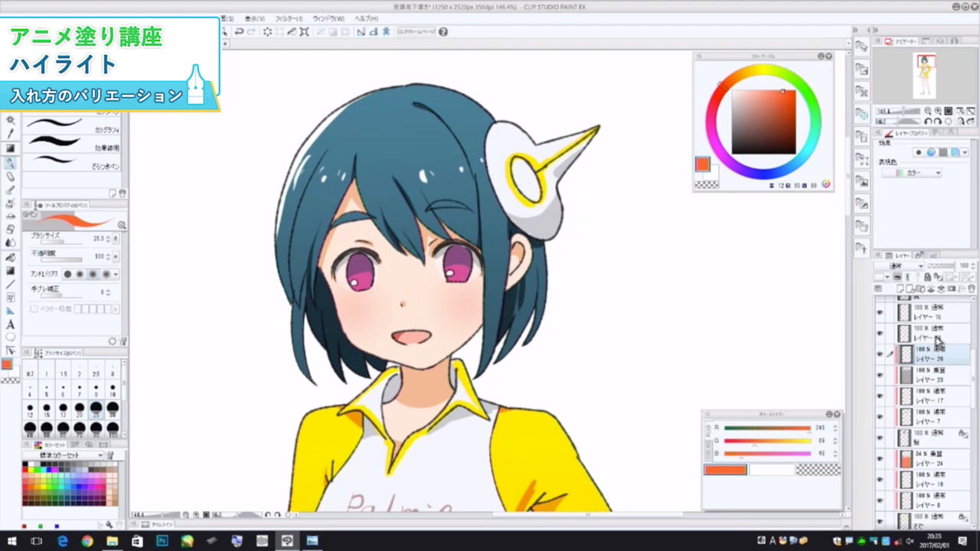Select the Fill bucket tool

point(11,256)
